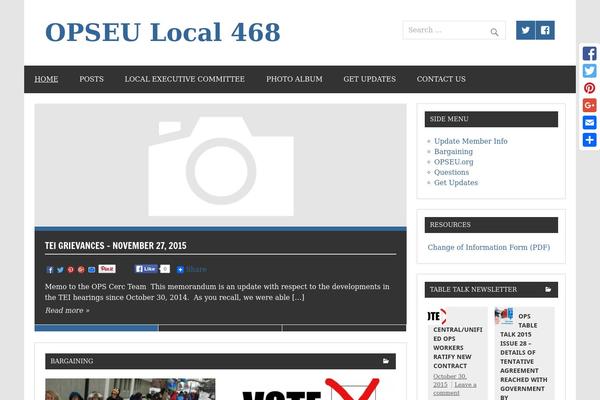Open folder icon in Table Talk Newsletter header

[x=548, y=289]
